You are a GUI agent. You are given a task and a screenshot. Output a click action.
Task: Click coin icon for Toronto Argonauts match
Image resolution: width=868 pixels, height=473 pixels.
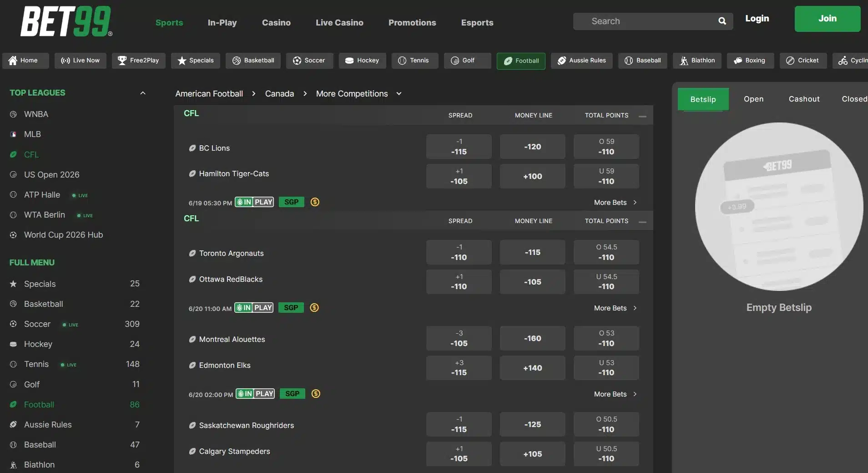click(314, 307)
